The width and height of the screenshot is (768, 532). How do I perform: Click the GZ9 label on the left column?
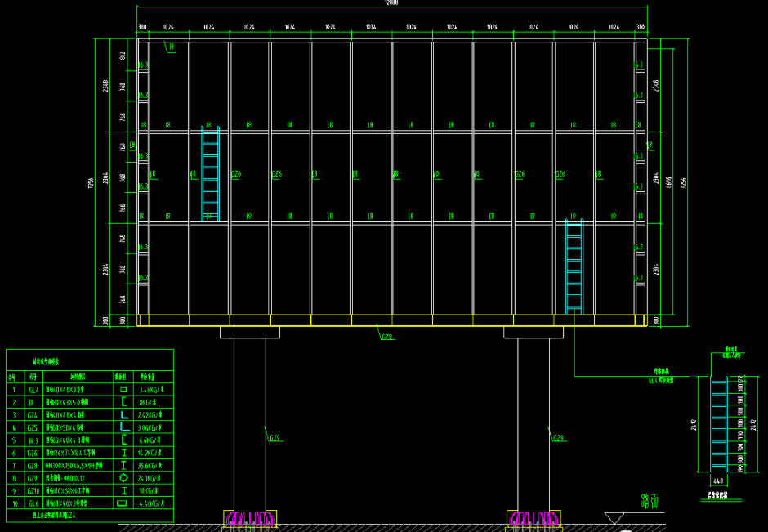click(x=275, y=439)
